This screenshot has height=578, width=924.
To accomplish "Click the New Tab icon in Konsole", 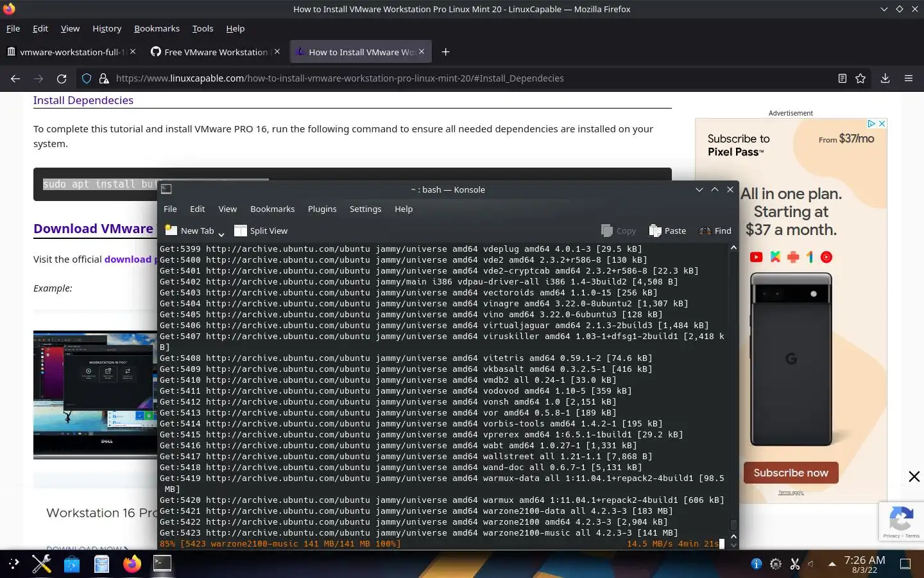I will (x=171, y=230).
